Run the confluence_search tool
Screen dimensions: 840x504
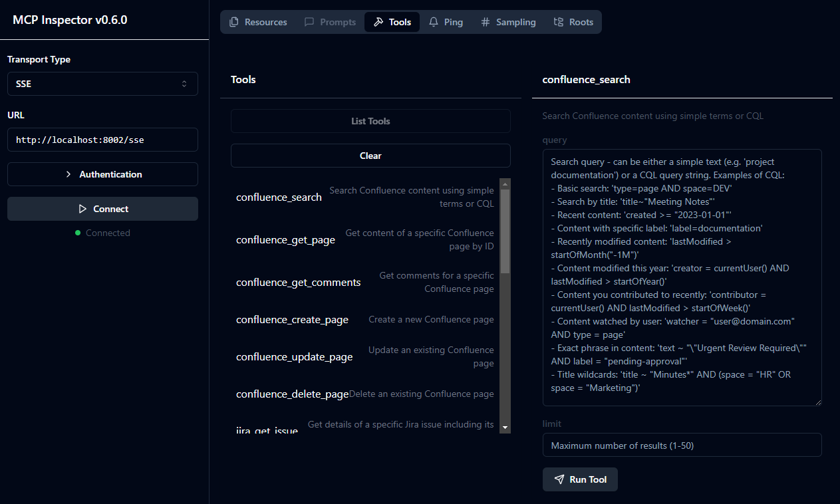(580, 479)
